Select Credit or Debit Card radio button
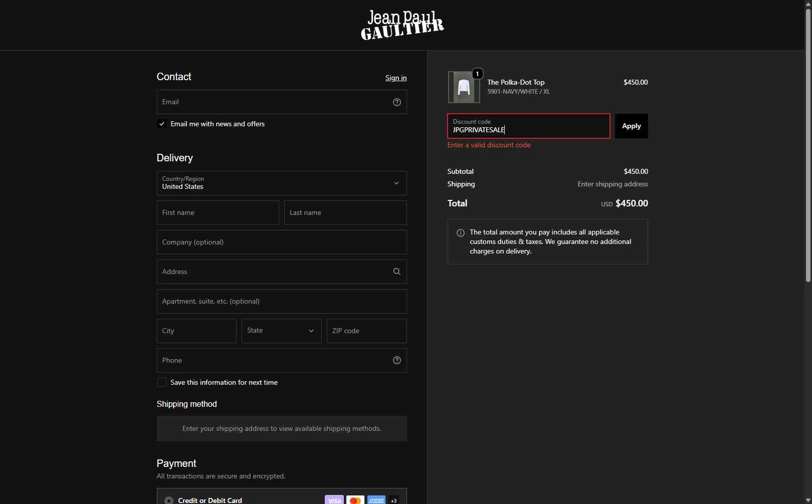The image size is (812, 504). 169,500
